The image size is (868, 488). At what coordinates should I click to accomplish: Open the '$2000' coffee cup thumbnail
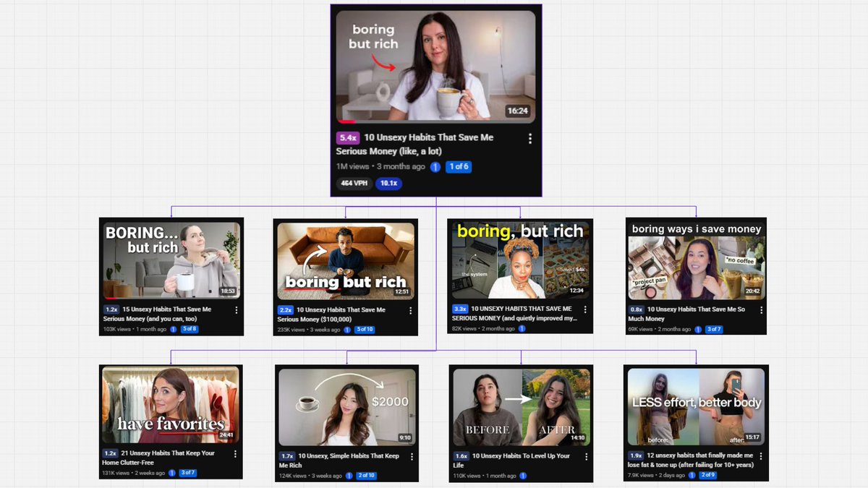click(347, 407)
